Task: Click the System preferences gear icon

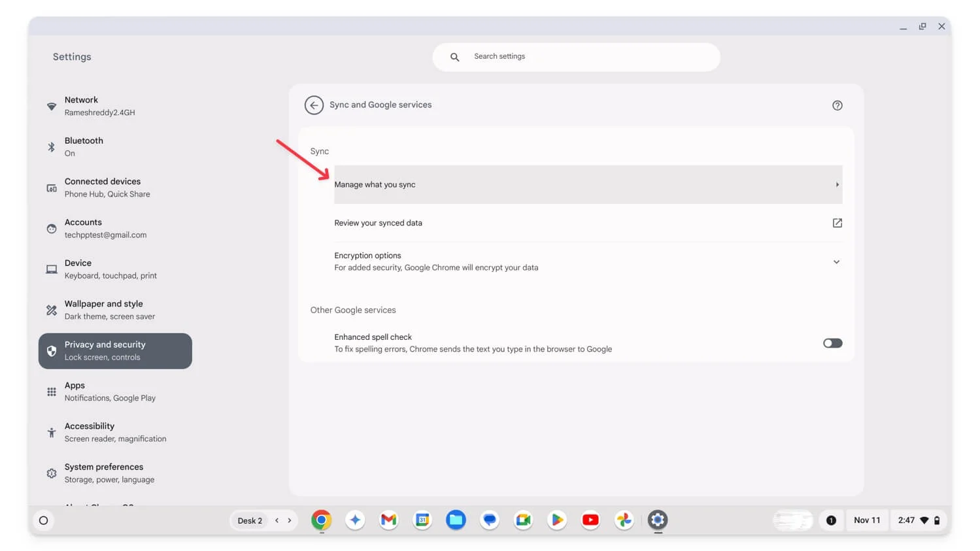Action: [52, 473]
